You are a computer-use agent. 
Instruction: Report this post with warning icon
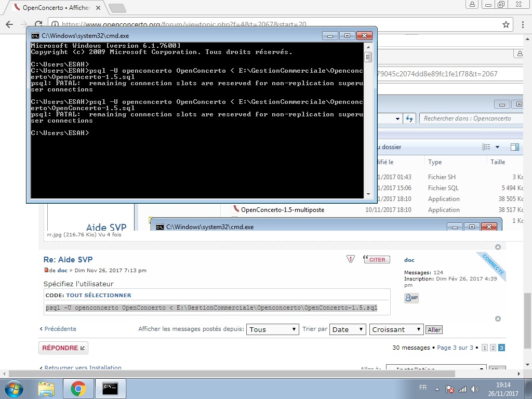(x=351, y=259)
